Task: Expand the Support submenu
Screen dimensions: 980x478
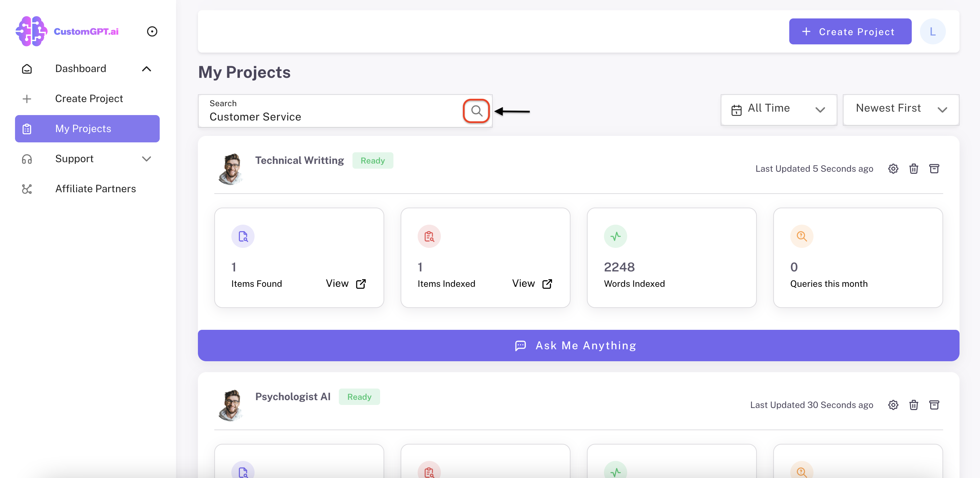Action: click(x=146, y=159)
